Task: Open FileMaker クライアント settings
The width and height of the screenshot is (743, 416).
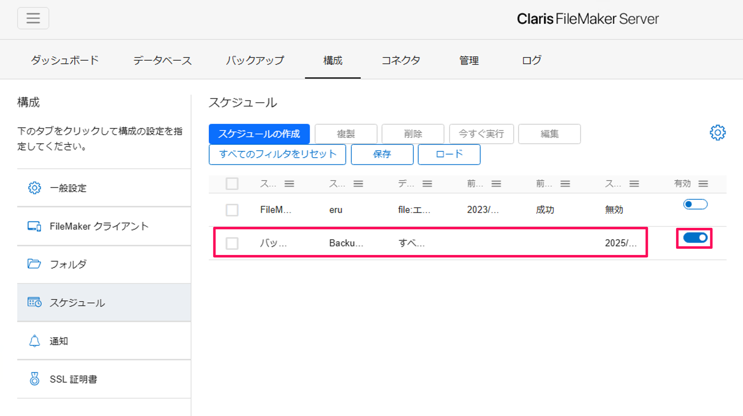Action: click(104, 226)
